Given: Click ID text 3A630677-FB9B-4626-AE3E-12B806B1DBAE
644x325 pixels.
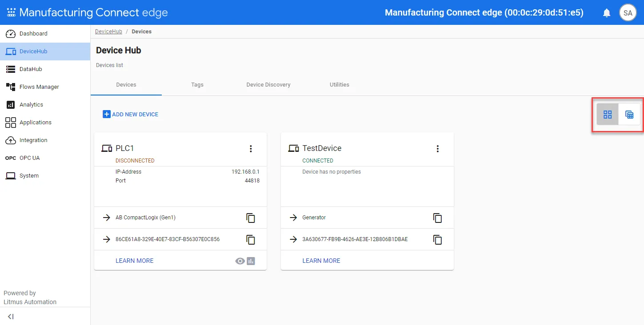Looking at the screenshot, I should click(355, 239).
